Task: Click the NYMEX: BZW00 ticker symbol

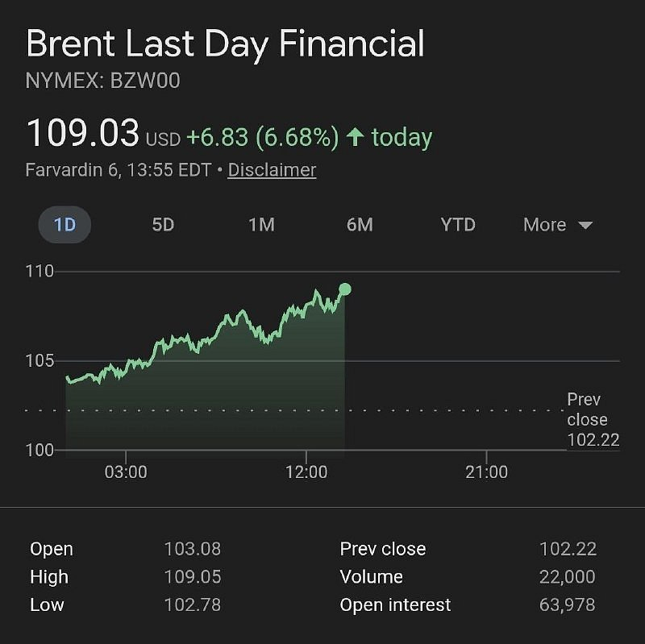Action: 102,81
